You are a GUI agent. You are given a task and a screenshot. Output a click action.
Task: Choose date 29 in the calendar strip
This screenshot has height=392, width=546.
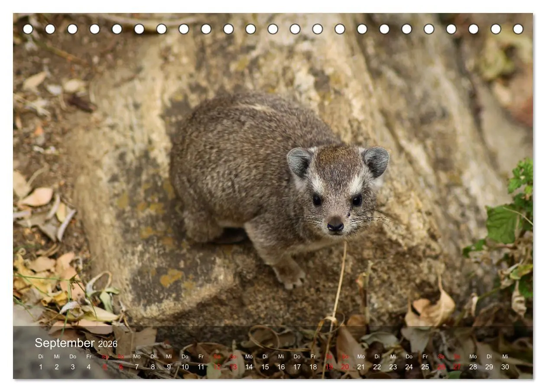(489, 367)
